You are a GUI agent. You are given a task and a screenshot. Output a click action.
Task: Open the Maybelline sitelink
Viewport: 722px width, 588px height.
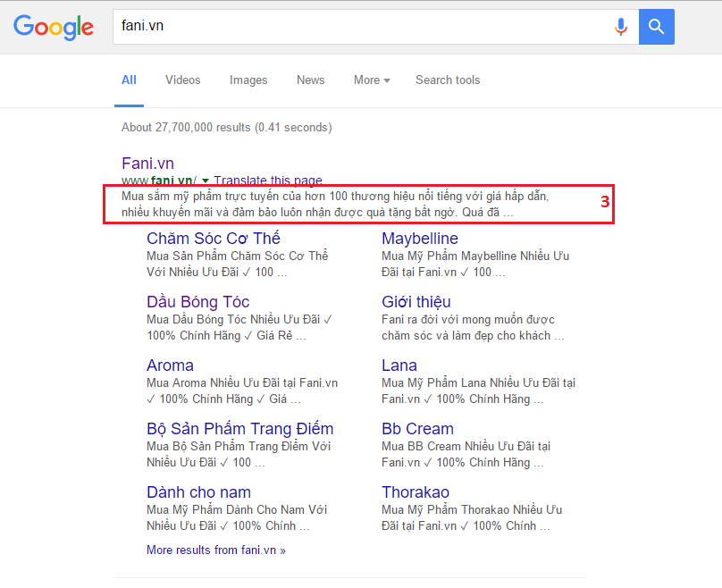point(420,239)
